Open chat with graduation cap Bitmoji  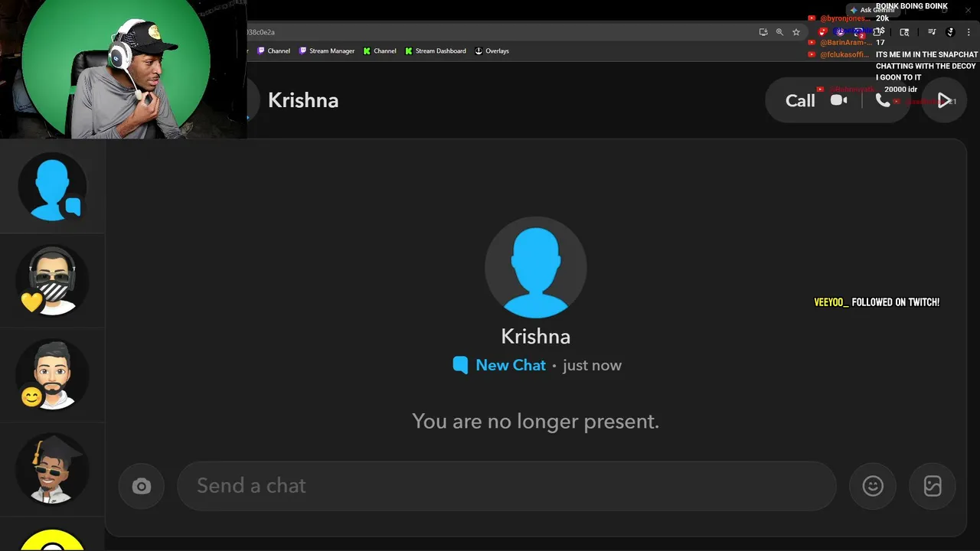coord(52,469)
